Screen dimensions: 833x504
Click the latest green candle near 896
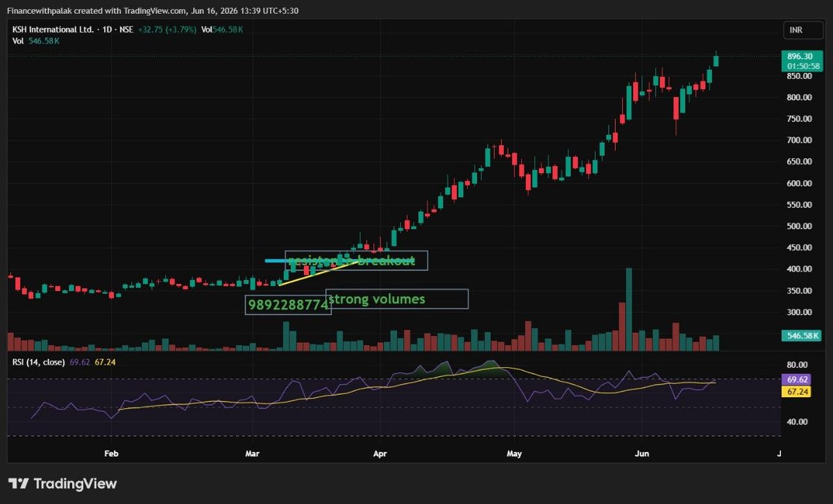tap(716, 60)
